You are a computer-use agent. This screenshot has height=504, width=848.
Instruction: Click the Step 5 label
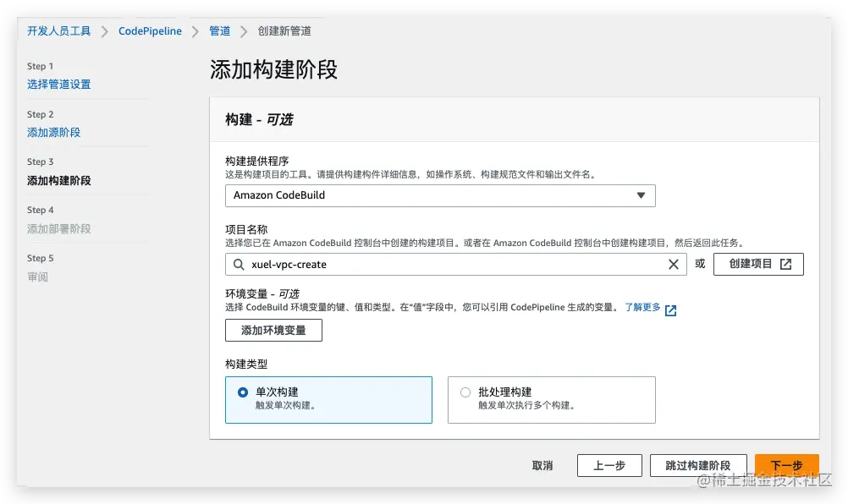(40, 258)
